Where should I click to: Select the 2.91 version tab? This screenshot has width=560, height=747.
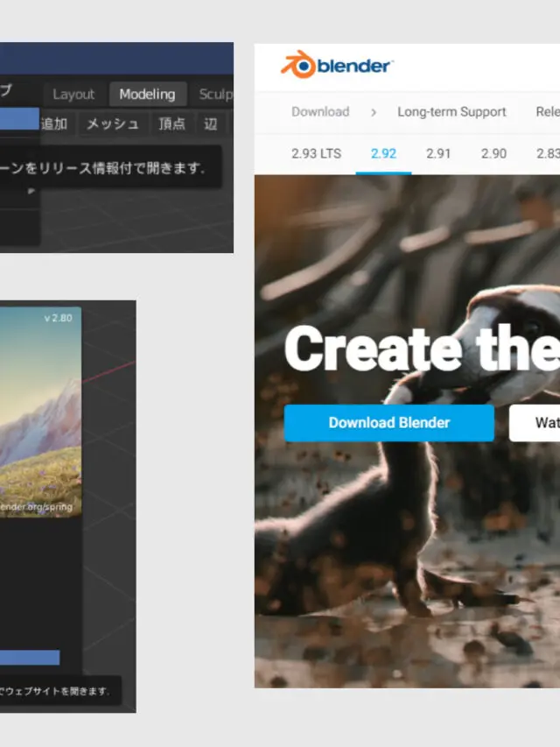[438, 153]
